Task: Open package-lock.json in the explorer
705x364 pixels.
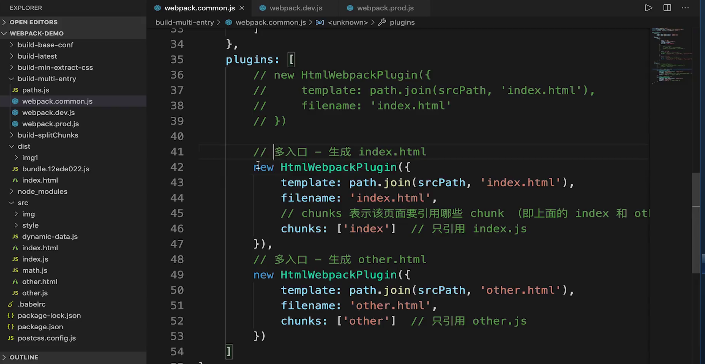Action: [x=73, y=315]
